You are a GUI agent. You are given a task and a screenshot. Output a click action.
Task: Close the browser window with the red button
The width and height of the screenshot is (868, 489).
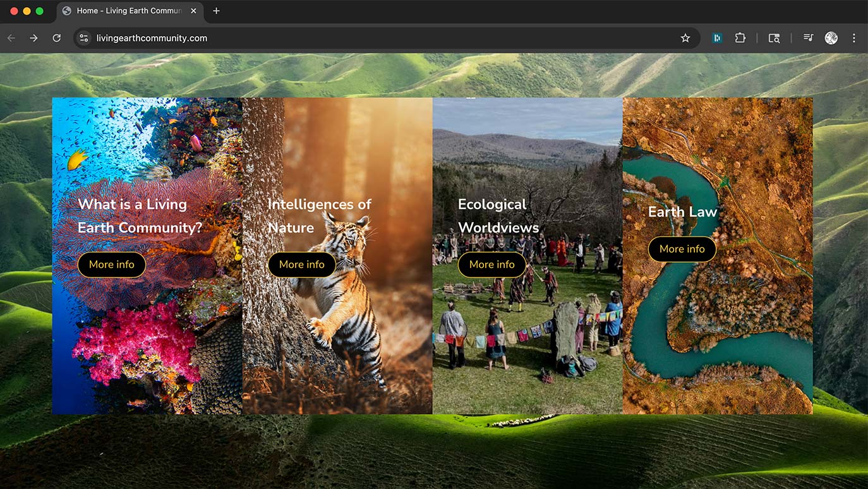click(x=14, y=11)
